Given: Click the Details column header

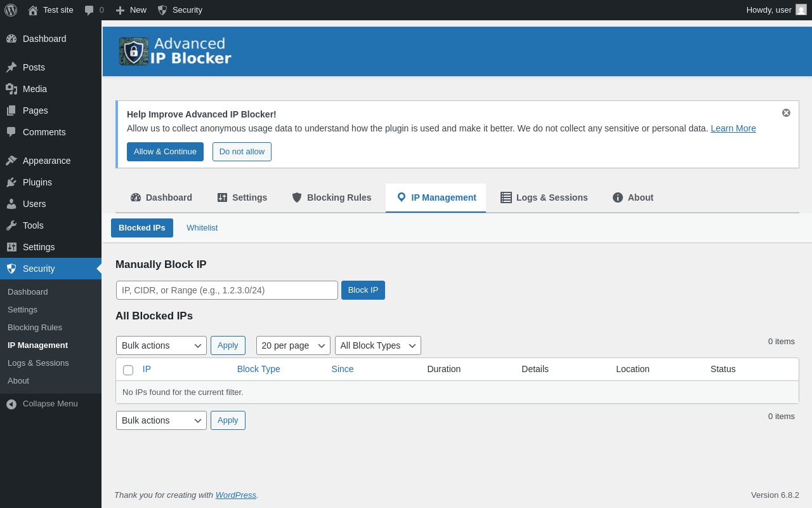Looking at the screenshot, I should click(x=535, y=369).
